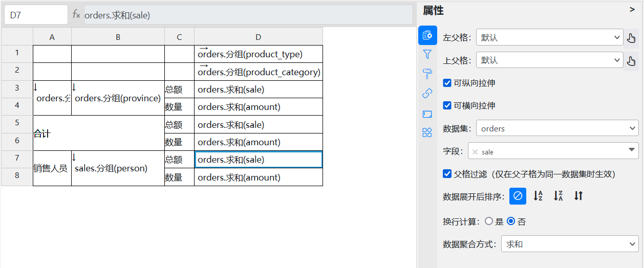Click empty cell C2
The image size is (644, 268).
pyautogui.click(x=179, y=72)
